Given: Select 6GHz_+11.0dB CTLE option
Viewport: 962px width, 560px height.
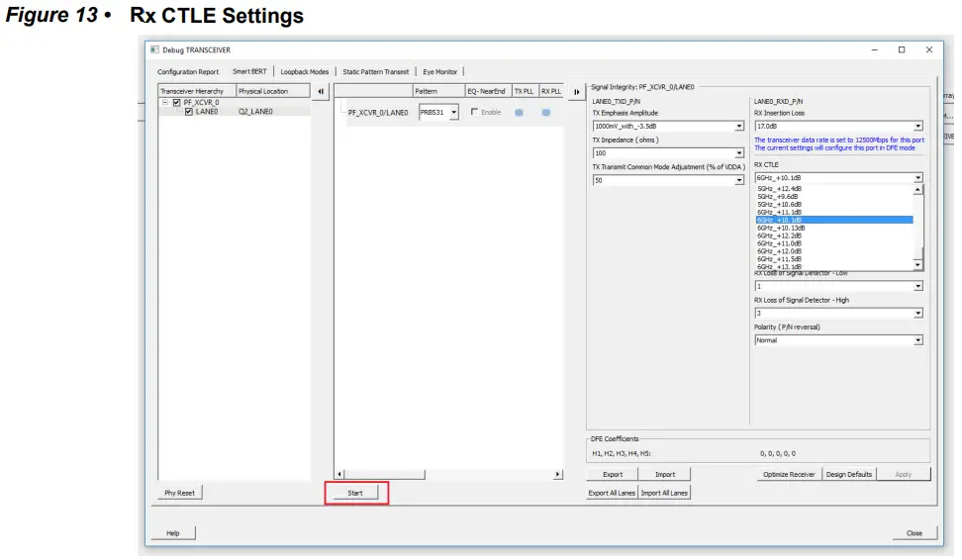Looking at the screenshot, I should click(x=834, y=243).
